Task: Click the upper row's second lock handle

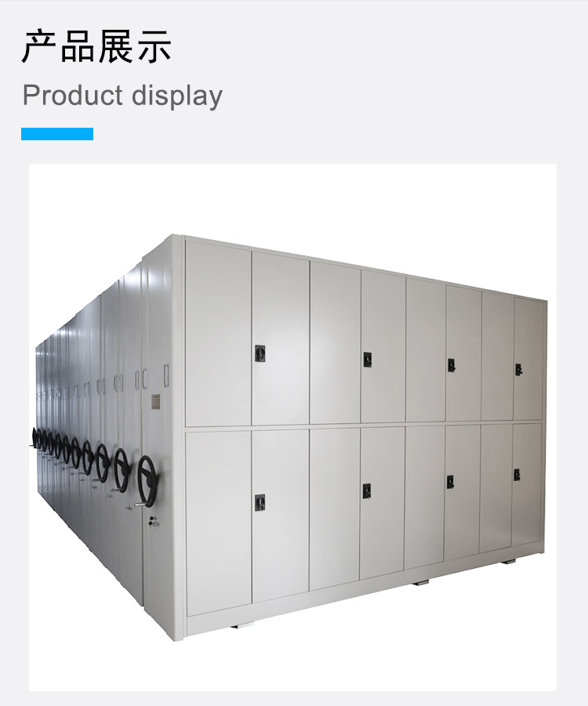Action: click(368, 360)
